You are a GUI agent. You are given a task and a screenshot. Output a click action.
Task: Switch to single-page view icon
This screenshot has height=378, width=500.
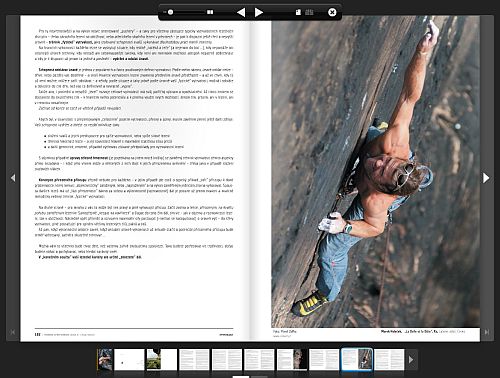298,12
